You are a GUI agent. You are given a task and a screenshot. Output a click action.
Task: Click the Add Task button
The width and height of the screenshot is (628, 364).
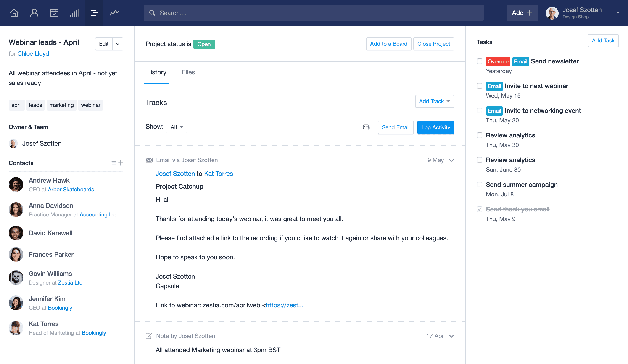603,41
